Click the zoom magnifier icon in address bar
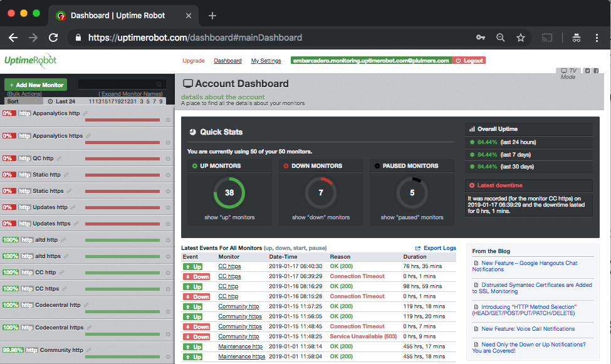Screen dimensions: 611x364 (x=500, y=38)
